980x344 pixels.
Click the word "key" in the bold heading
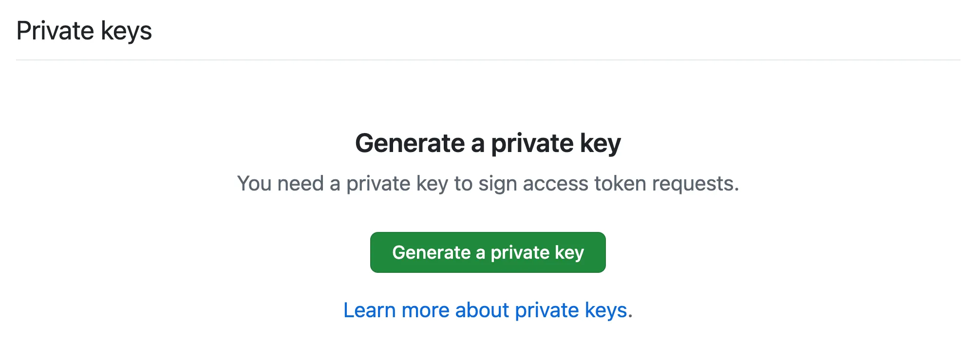600,144
